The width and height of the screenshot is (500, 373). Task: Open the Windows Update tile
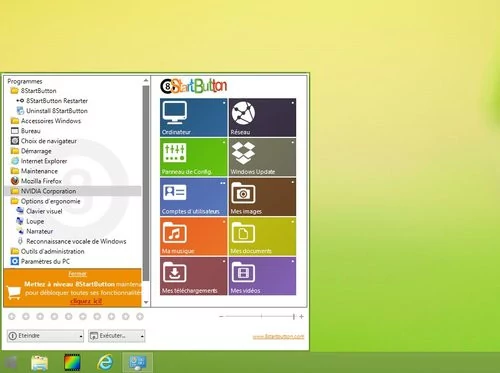coord(262,157)
